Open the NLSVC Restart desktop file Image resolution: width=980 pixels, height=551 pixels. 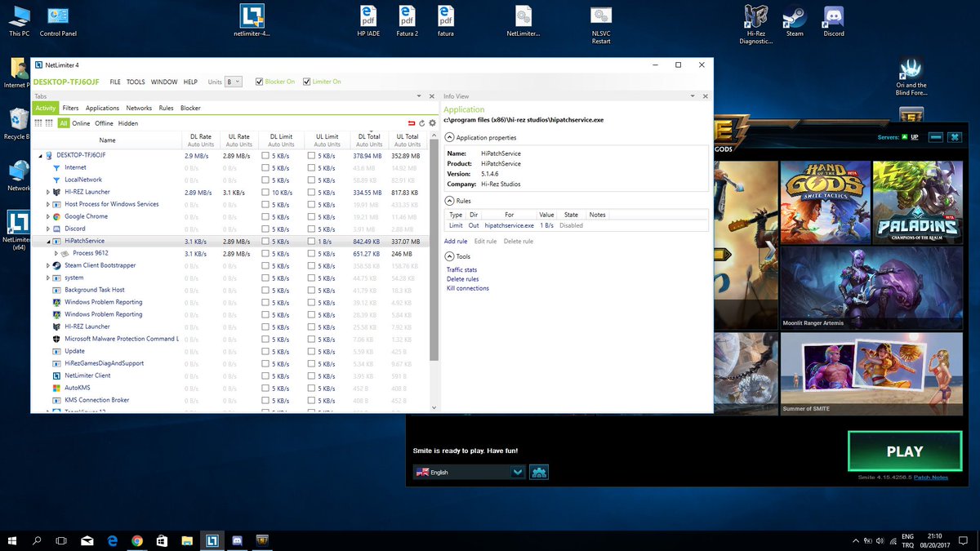pos(602,24)
